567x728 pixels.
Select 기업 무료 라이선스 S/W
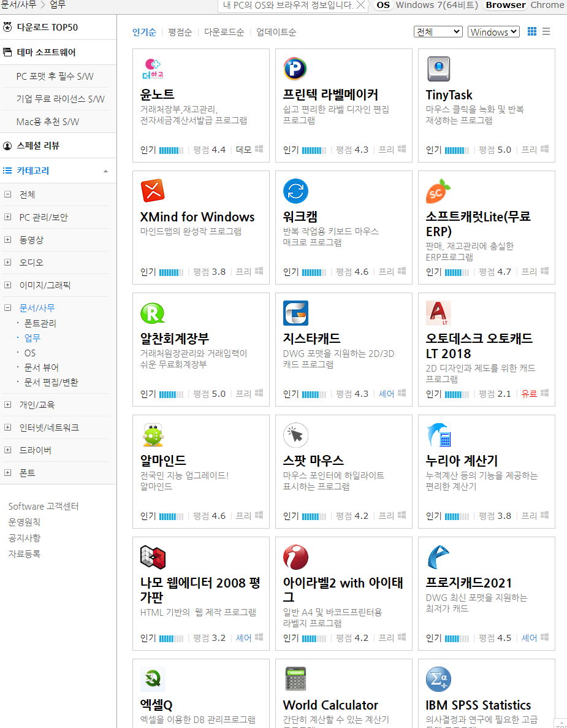(x=60, y=99)
